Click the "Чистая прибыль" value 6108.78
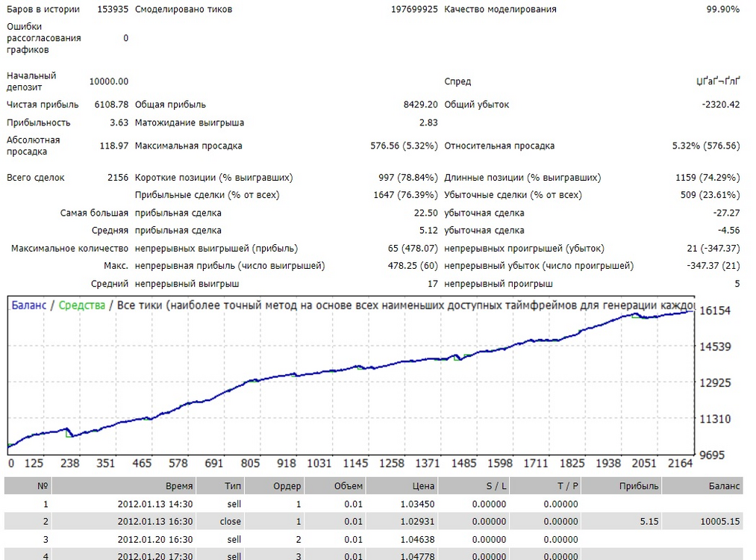Screen dimensions: 756x560 pyautogui.click(x=111, y=105)
